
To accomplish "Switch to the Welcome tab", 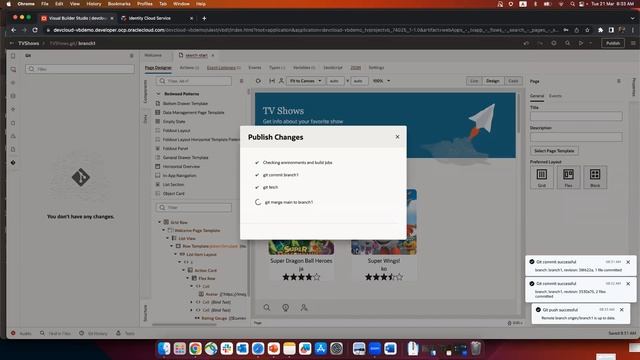I will coord(153,55).
